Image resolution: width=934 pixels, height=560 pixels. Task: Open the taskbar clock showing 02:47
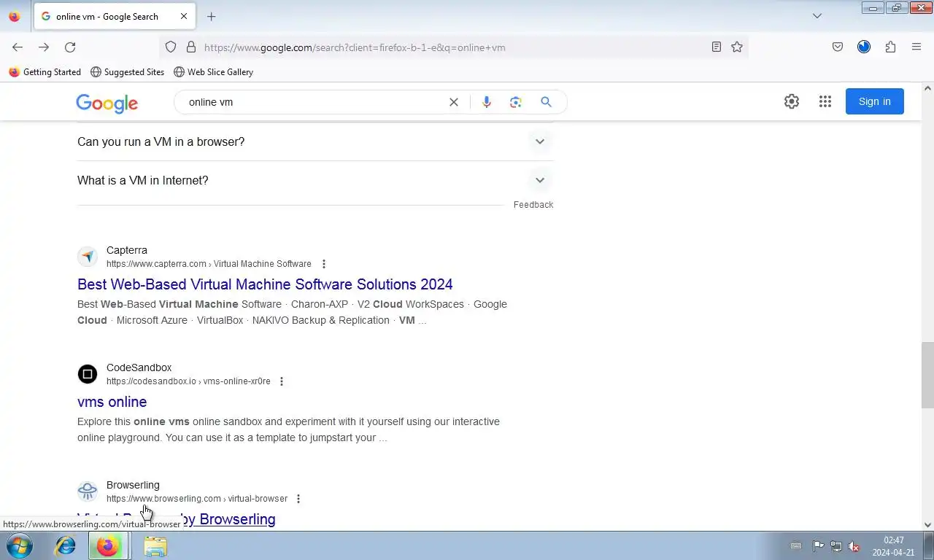[x=894, y=546]
